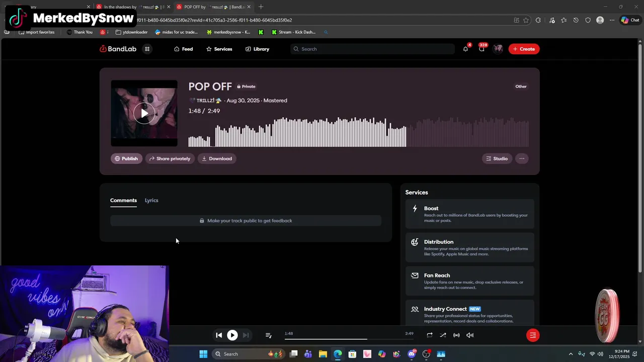Seek on the bottom player progress bar
Image resolution: width=644 pixels, height=362 pixels.
pyautogui.click(x=349, y=339)
